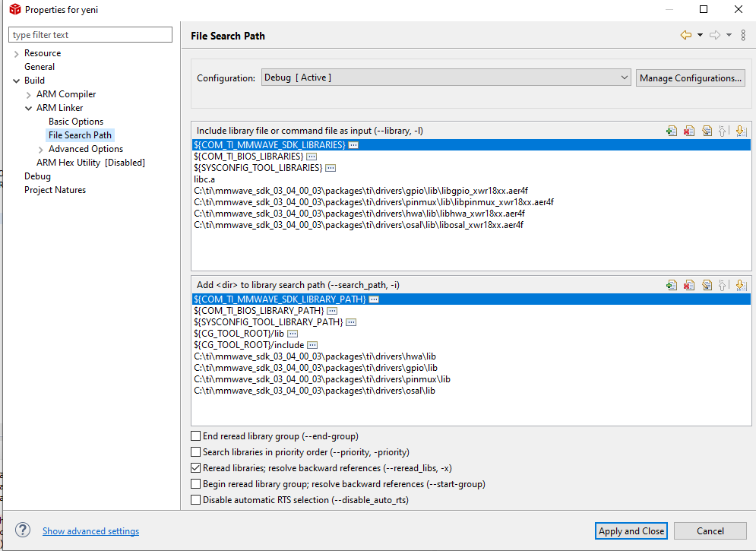Go back with the yellow left arrow icon

tap(685, 35)
